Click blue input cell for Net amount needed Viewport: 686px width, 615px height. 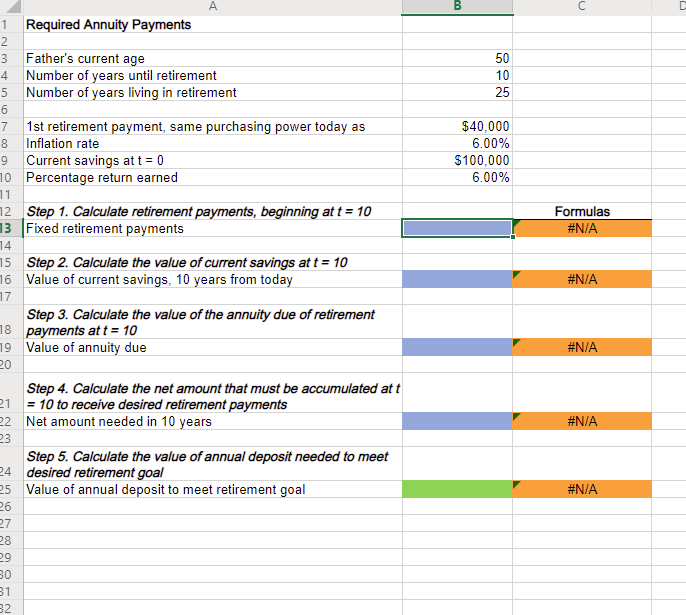point(457,421)
